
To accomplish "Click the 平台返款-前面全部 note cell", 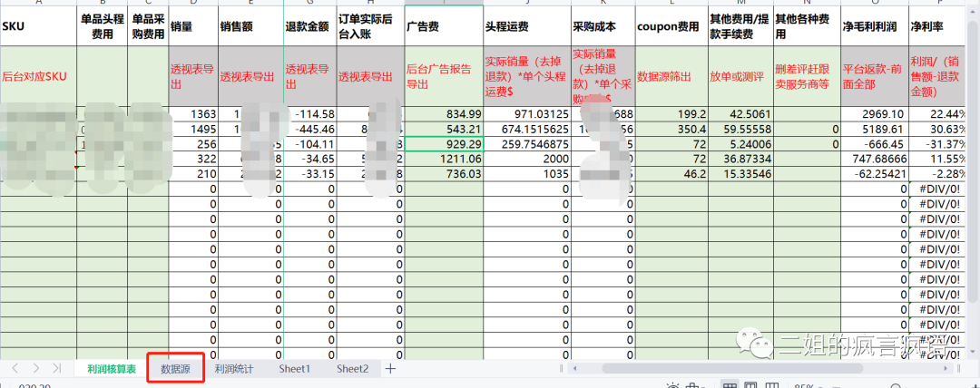I will pyautogui.click(x=875, y=76).
